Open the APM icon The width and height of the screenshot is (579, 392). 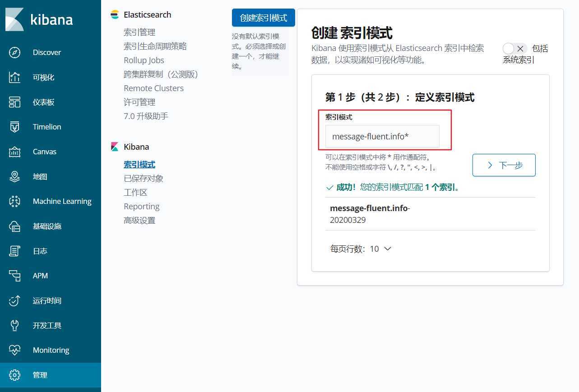point(14,276)
